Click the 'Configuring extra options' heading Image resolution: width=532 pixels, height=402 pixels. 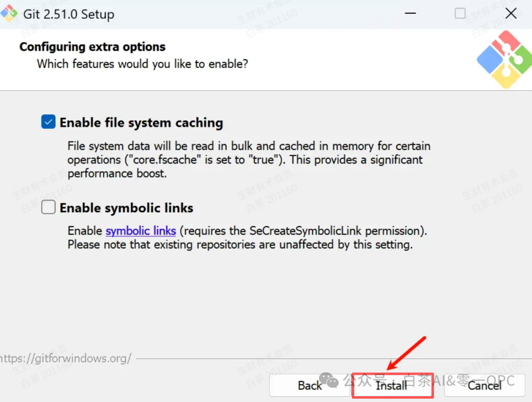[92, 46]
